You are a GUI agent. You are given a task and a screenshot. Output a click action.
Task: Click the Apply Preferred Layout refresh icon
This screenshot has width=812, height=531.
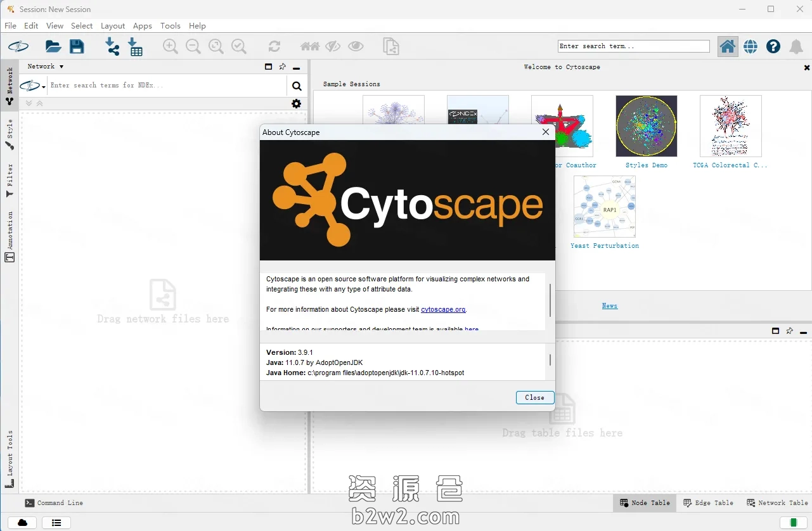click(x=274, y=46)
